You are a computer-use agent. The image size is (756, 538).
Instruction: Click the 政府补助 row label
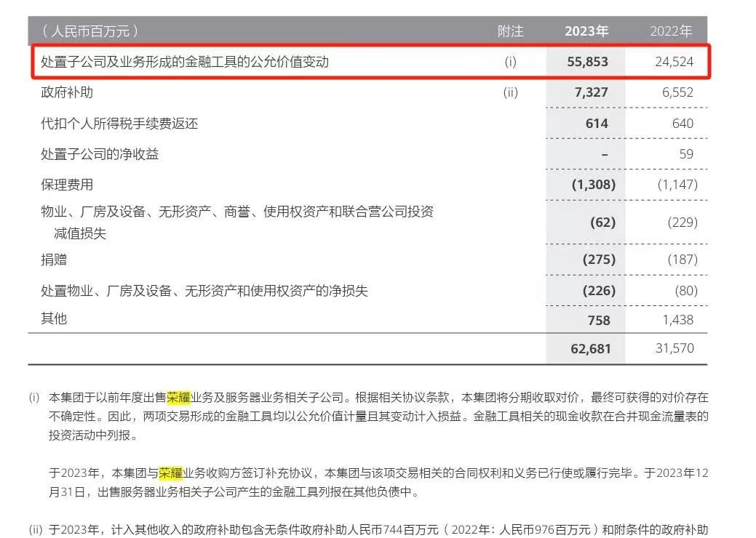pyautogui.click(x=67, y=92)
